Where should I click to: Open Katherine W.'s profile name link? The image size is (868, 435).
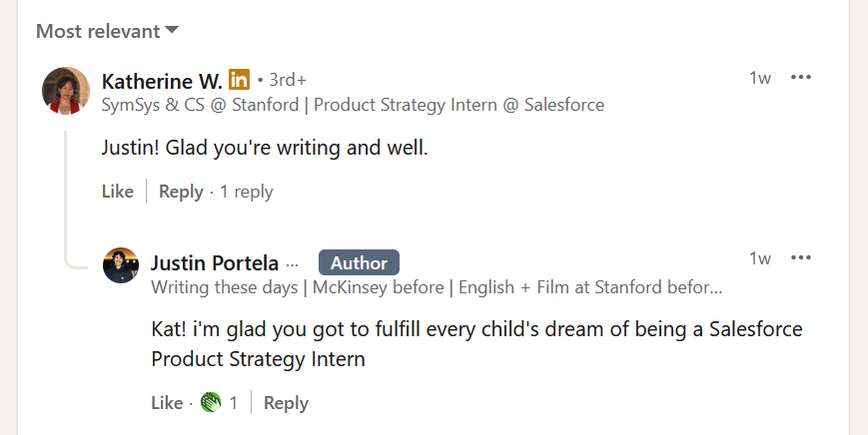coord(162,80)
